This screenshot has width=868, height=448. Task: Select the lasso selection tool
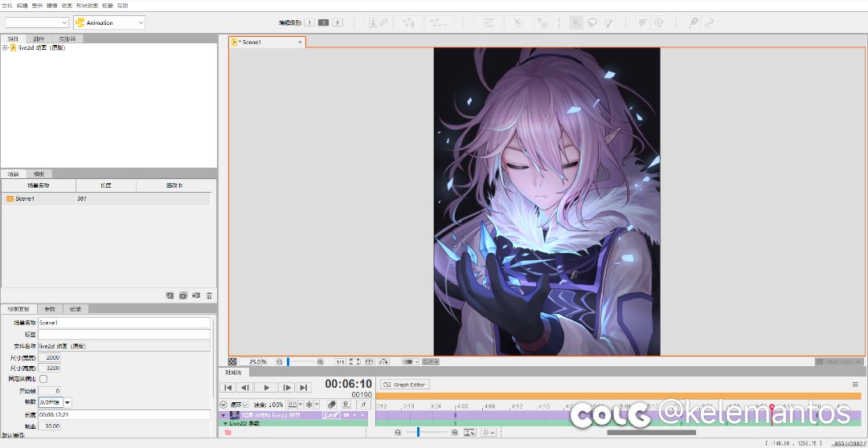pyautogui.click(x=593, y=22)
